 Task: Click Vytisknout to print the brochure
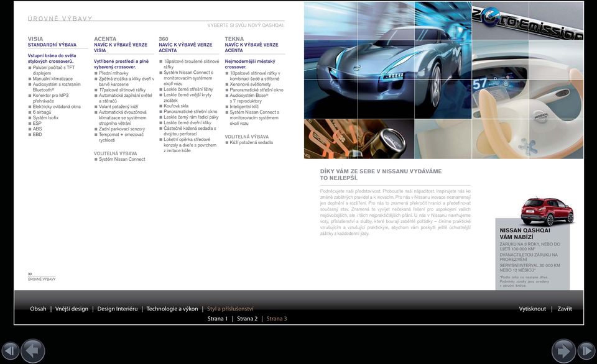(x=532, y=309)
